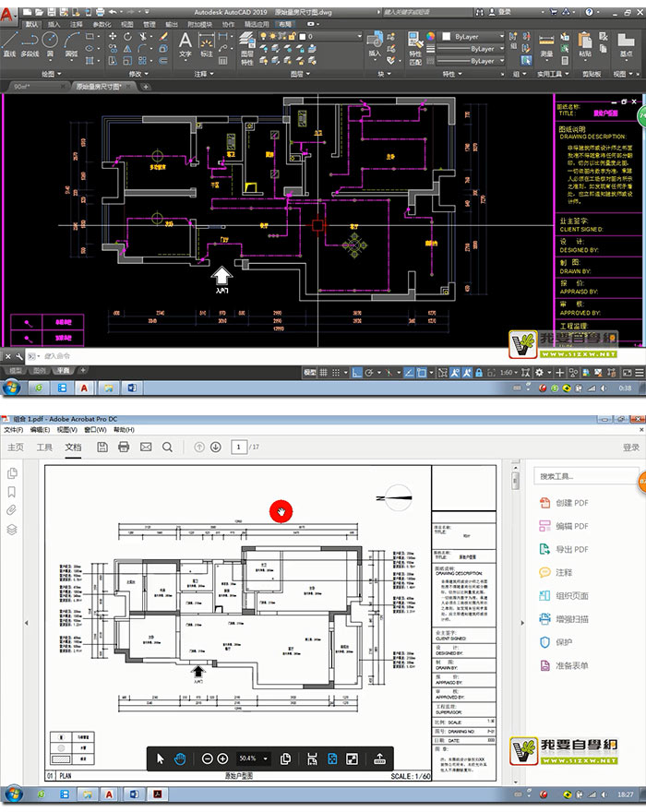The width and height of the screenshot is (646, 812).
Task: Select the hand pan tool in floating toolbar
Action: coord(180,758)
